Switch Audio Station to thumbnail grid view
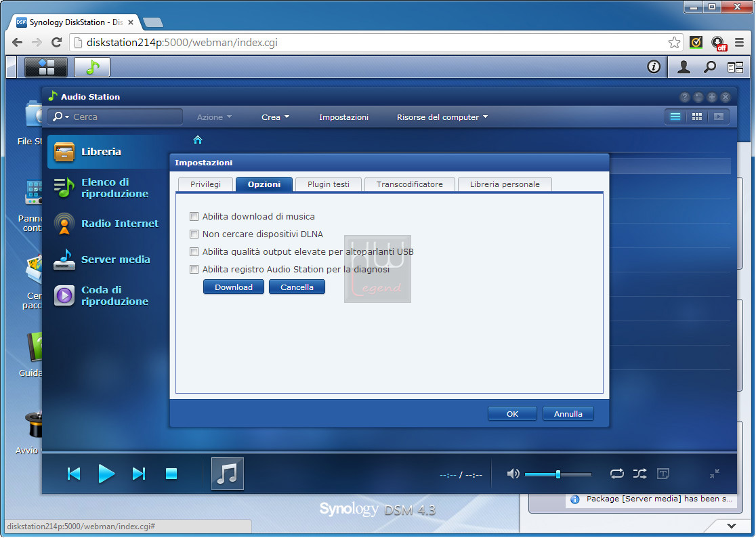 coord(696,117)
